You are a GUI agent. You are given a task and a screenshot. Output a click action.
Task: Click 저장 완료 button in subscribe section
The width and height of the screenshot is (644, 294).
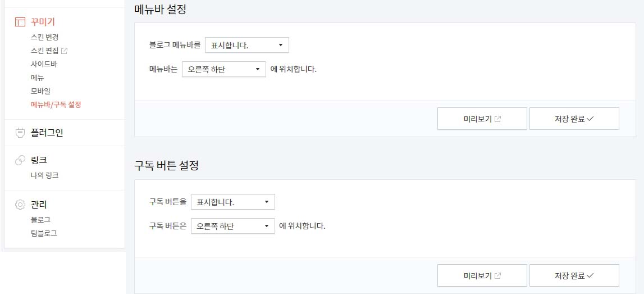[x=574, y=275]
